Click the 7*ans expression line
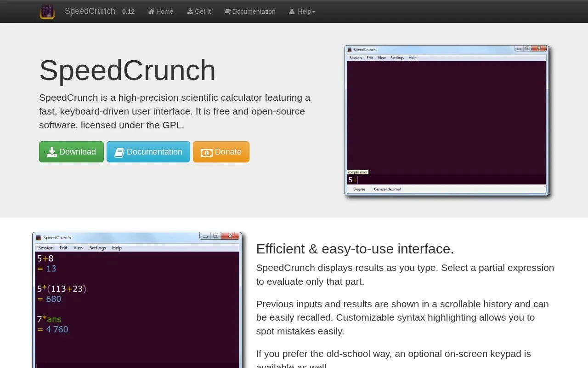The image size is (588, 368). point(49,319)
